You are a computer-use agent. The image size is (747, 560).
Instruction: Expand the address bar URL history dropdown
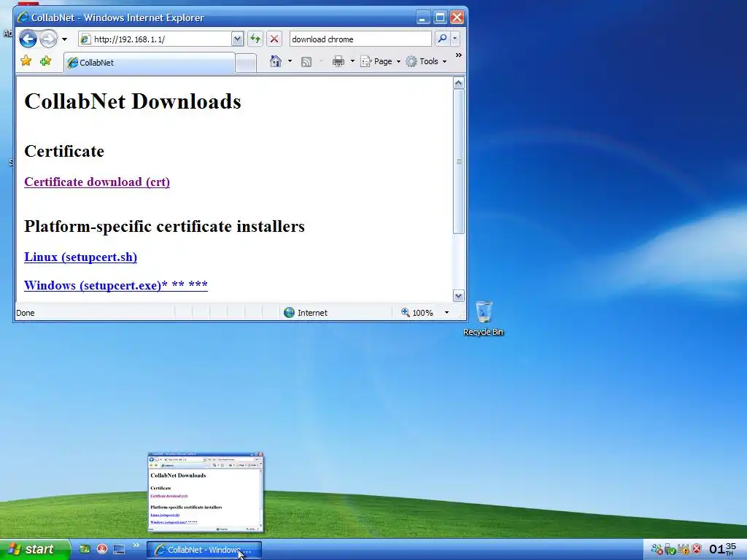click(237, 39)
